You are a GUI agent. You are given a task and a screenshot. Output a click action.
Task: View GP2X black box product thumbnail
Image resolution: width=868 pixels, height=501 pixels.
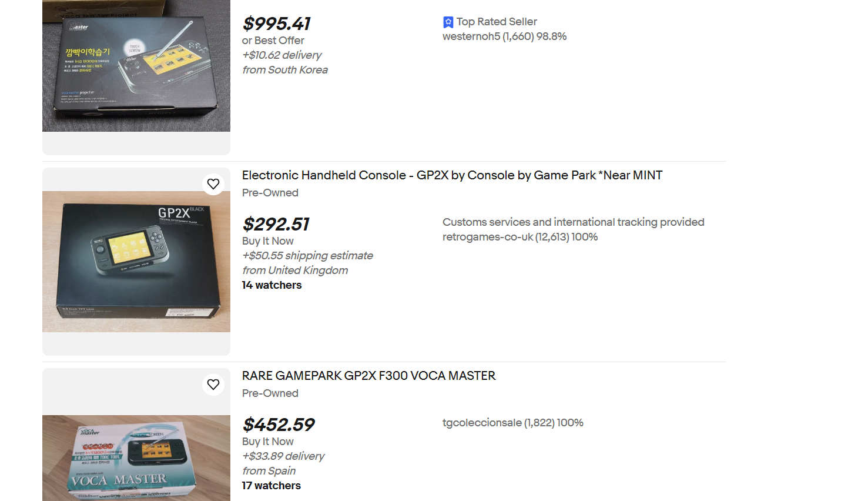pos(136,262)
